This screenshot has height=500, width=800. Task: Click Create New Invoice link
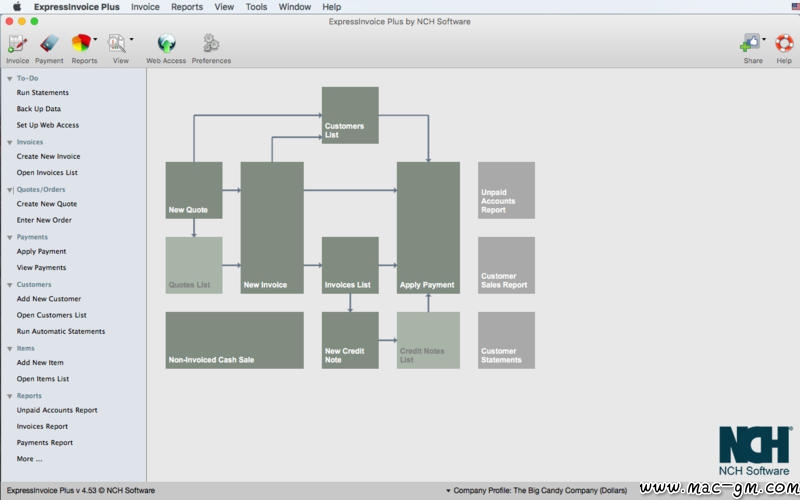point(48,156)
